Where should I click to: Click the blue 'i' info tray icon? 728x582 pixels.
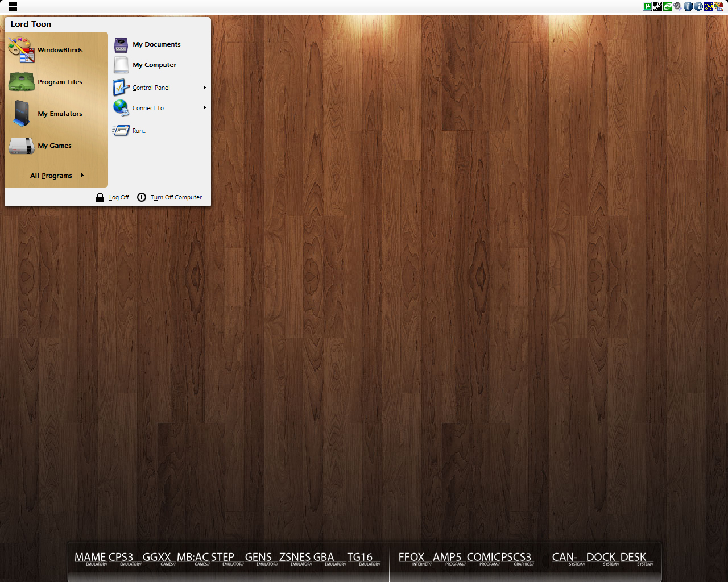pos(688,6)
